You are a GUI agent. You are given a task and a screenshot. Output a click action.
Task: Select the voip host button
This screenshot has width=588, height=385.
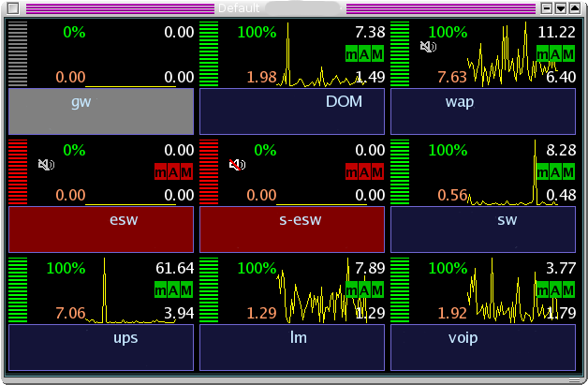[x=483, y=348]
